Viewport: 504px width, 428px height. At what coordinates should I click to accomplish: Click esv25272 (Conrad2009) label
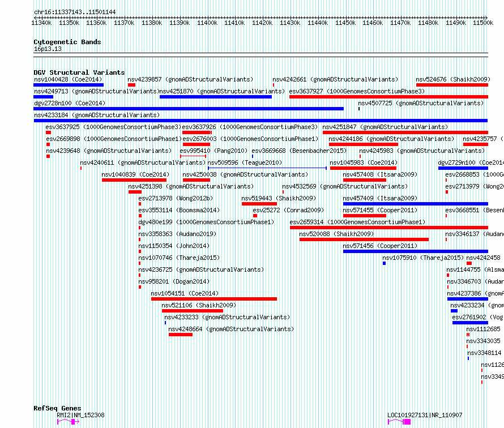288,210
